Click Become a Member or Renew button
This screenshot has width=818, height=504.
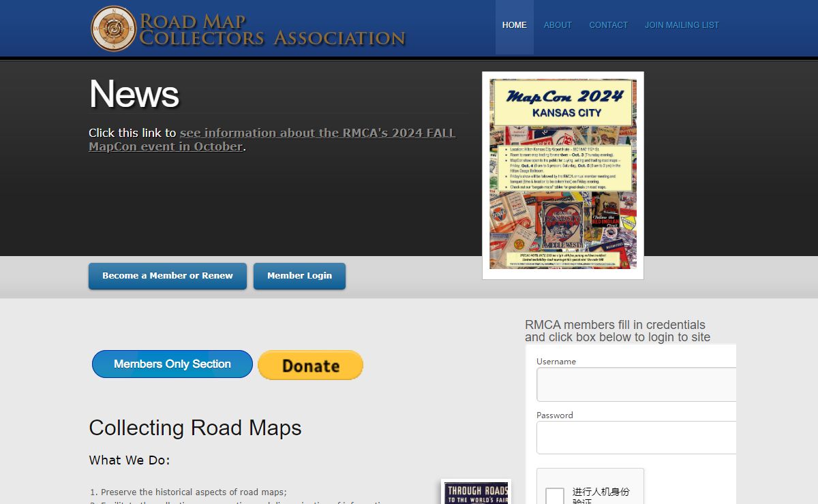click(168, 276)
